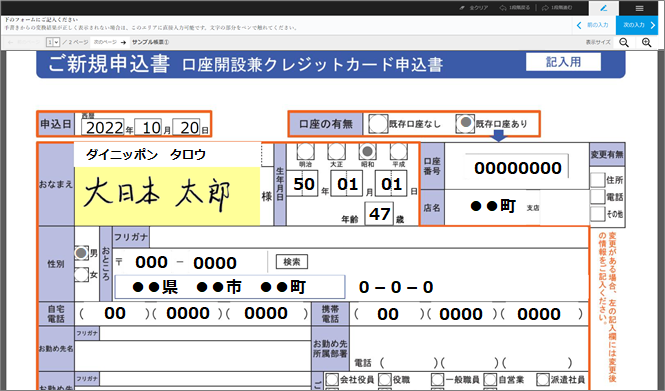The height and width of the screenshot is (391, 665).
Task: Click the zoom out magnifier
Action: click(x=624, y=42)
